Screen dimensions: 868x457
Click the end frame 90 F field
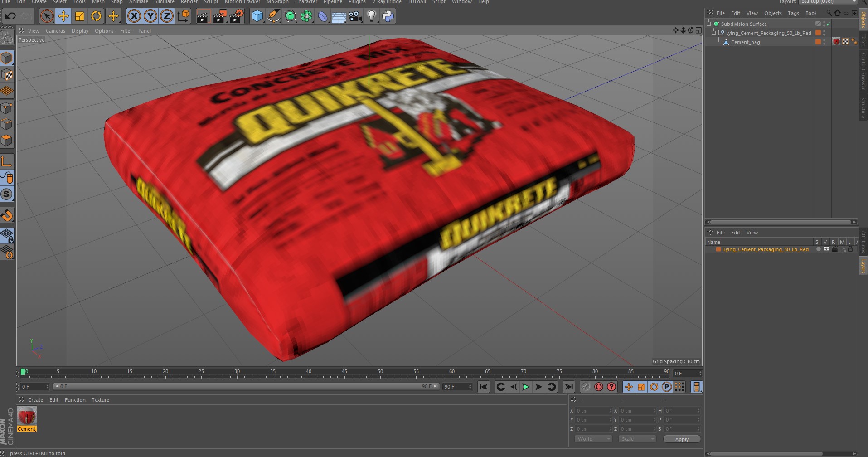tap(457, 386)
